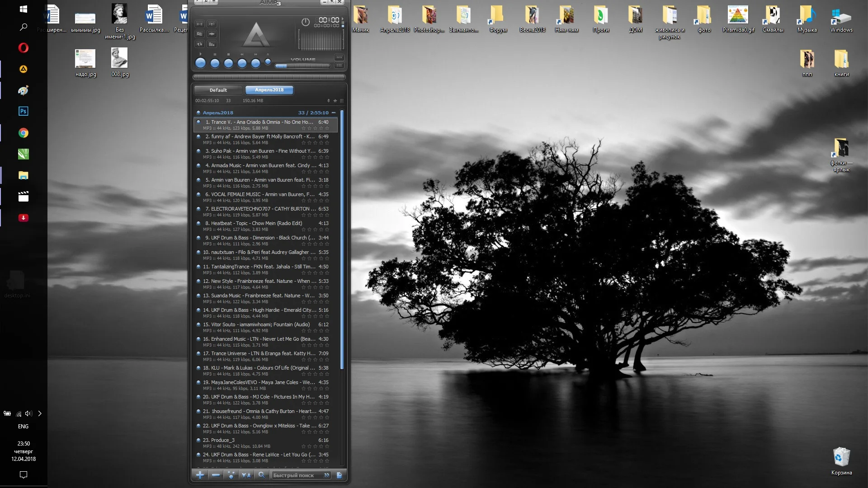Click the magnifier search icon in playlist

pyautogui.click(x=261, y=475)
